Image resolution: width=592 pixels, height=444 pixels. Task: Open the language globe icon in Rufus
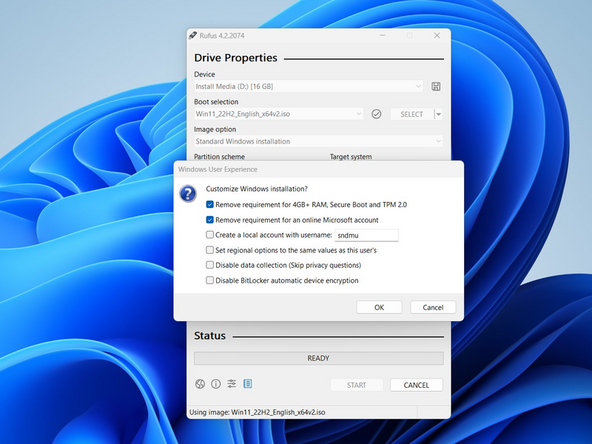(200, 384)
